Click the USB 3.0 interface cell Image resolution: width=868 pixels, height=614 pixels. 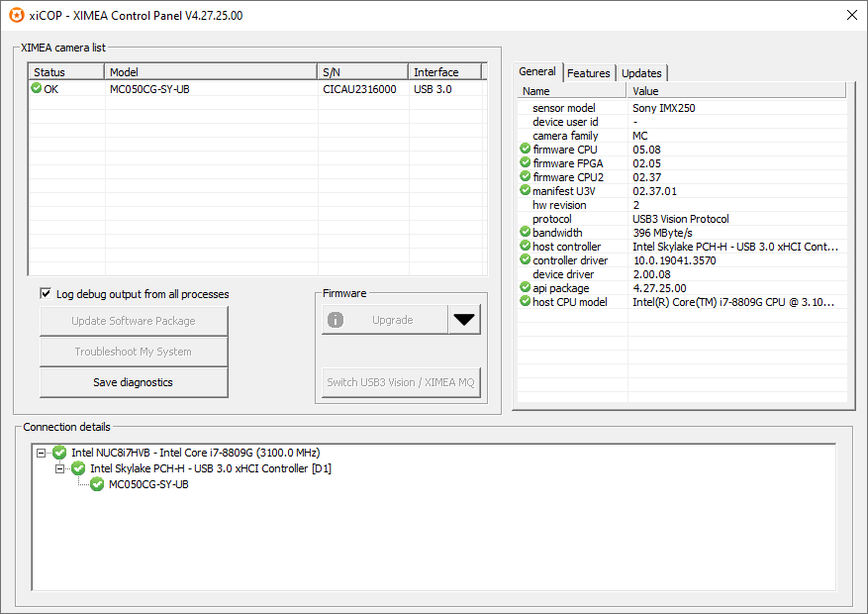point(433,89)
